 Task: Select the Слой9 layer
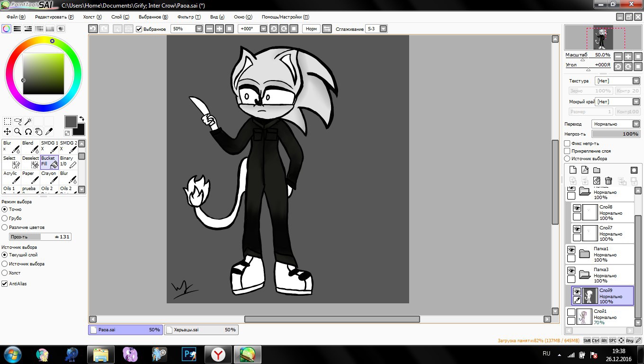click(x=602, y=296)
